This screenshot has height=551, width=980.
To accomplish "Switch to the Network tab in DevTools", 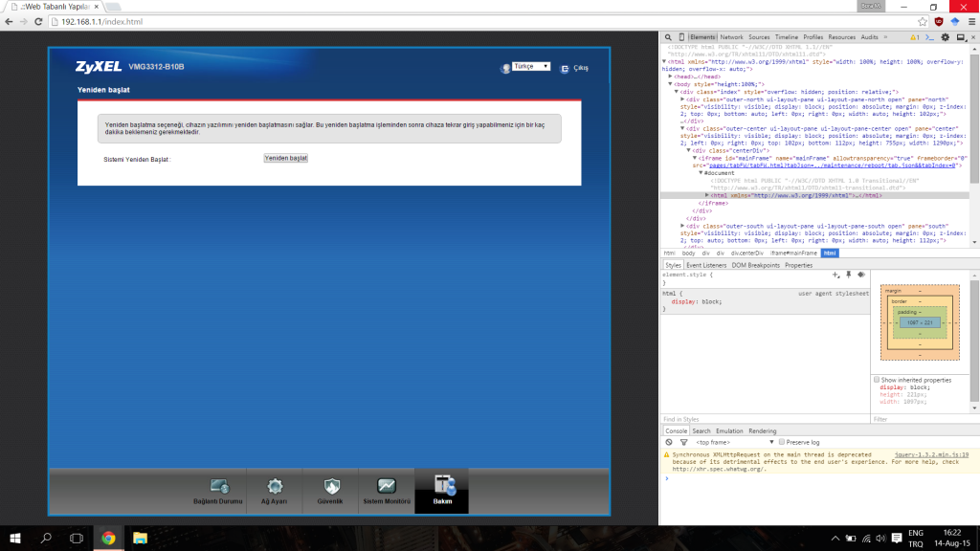I will click(731, 37).
